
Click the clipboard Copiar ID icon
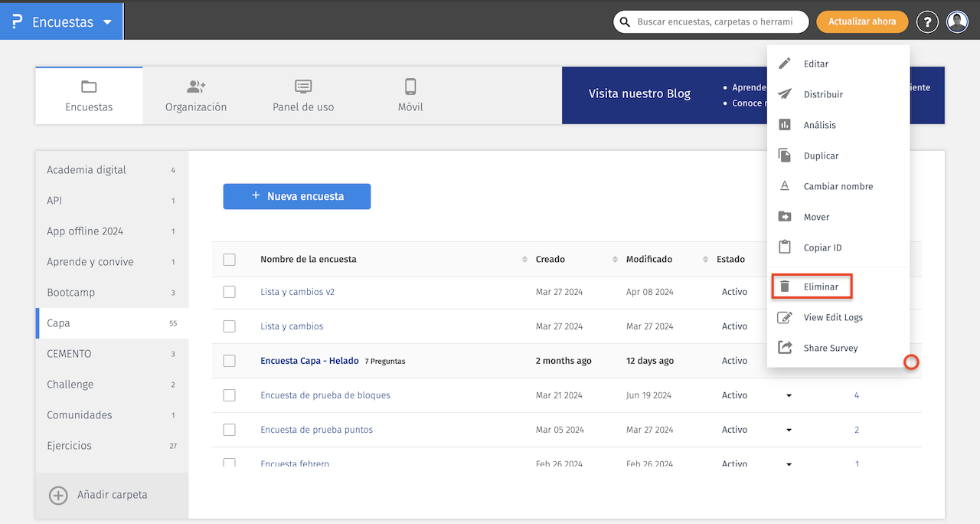(785, 247)
